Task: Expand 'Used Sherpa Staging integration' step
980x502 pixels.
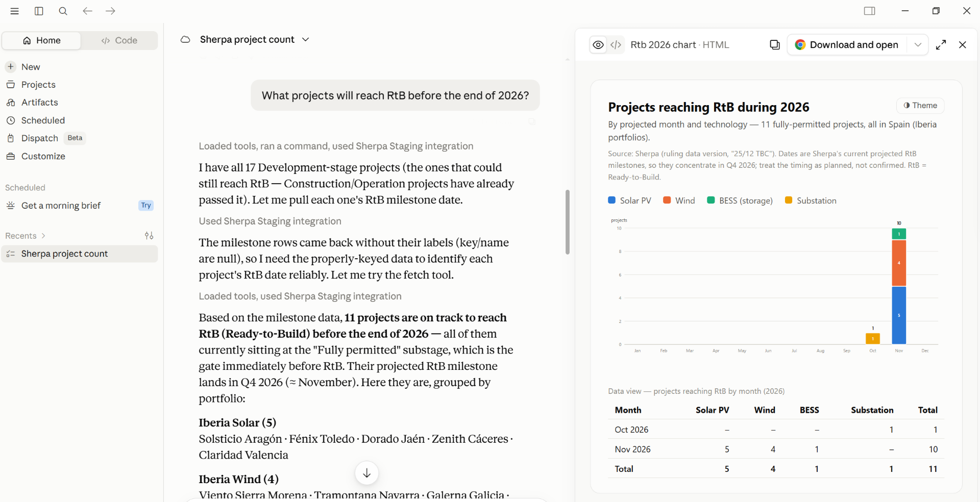Action: (x=270, y=221)
